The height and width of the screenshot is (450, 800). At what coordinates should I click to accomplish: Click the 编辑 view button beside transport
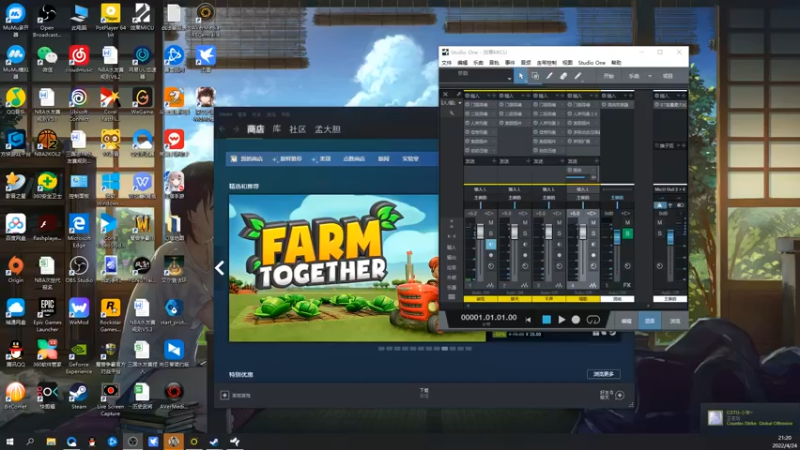626,321
